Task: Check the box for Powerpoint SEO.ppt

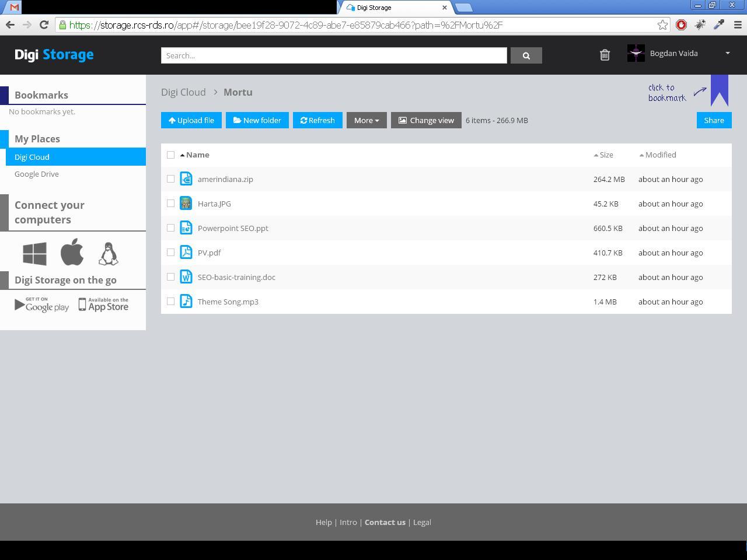Action: pos(170,228)
